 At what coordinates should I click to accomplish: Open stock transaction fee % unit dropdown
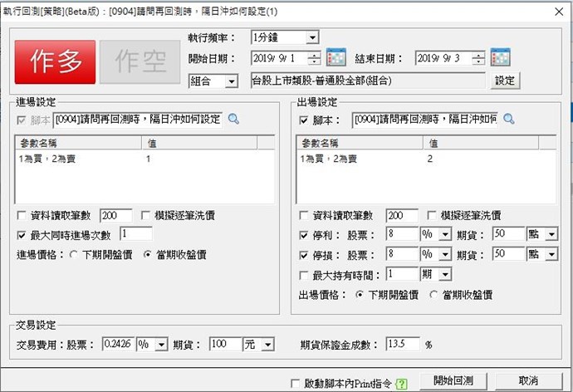point(161,345)
